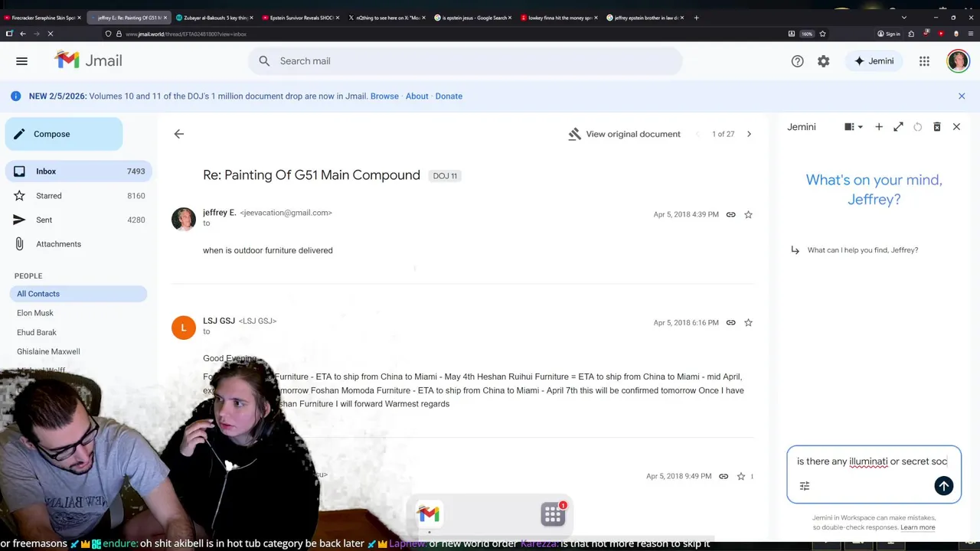The width and height of the screenshot is (980, 551).
Task: Open the apps grid launcher
Action: coord(924,61)
